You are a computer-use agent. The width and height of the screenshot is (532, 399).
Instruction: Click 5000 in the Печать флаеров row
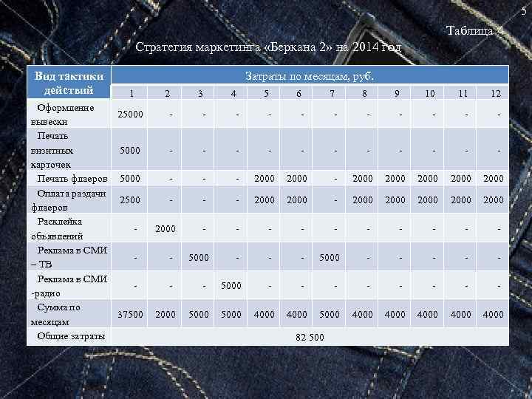(x=130, y=179)
